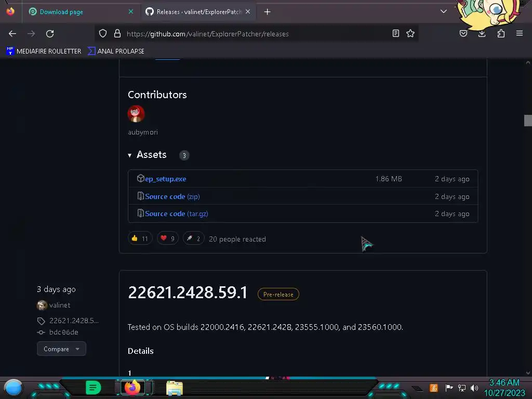
Task: Open valinet user profile link
Action: [x=60, y=305]
